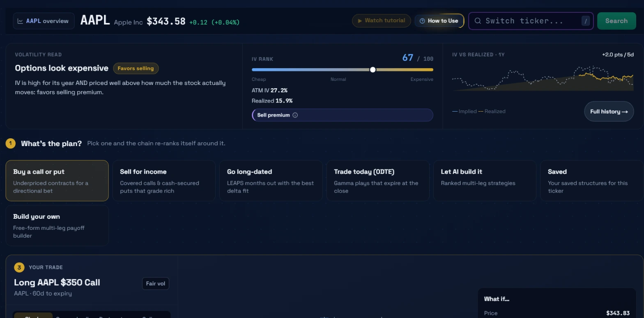The width and height of the screenshot is (644, 318).
Task: Click the $343.58 stock price in header
Action: (166, 21)
